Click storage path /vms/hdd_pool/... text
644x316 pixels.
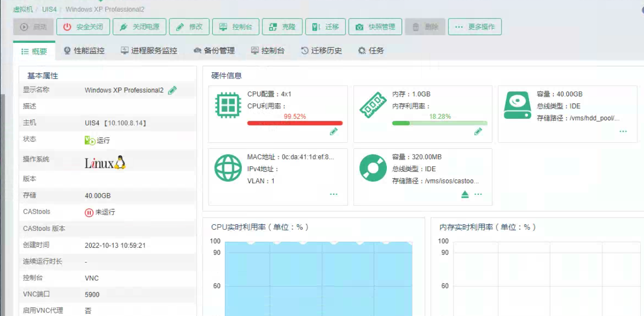(578, 118)
